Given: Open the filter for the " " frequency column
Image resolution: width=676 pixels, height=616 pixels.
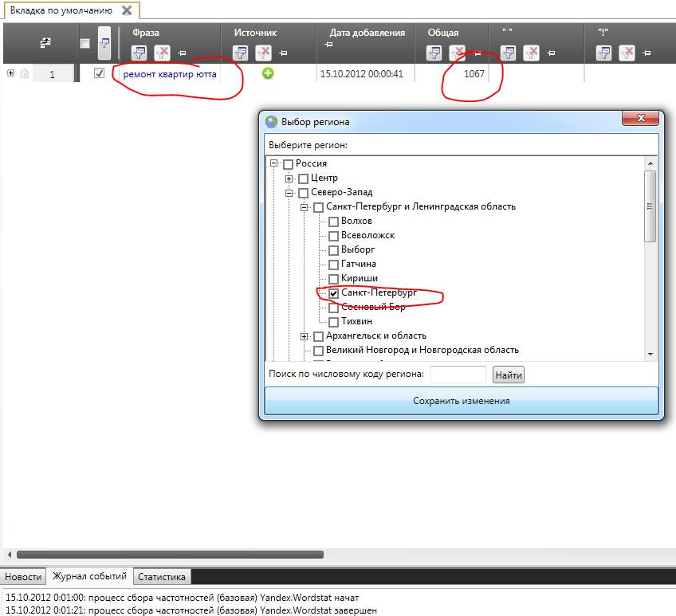Looking at the screenshot, I should pyautogui.click(x=509, y=53).
